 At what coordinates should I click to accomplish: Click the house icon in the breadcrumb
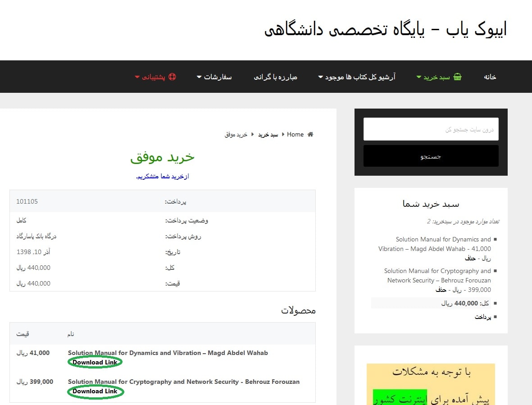310,134
